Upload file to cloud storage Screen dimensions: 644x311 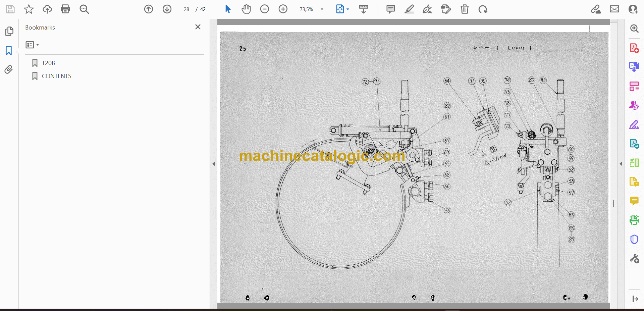pos(47,9)
